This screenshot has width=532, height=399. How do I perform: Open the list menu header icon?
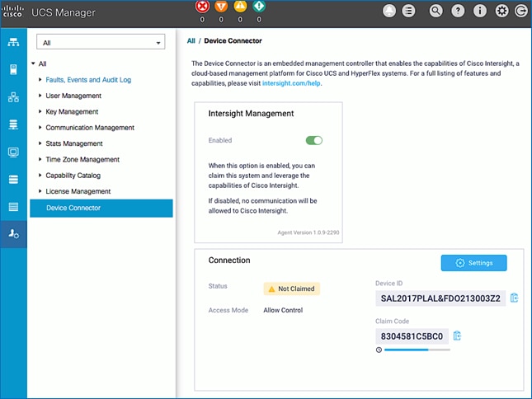tap(408, 11)
